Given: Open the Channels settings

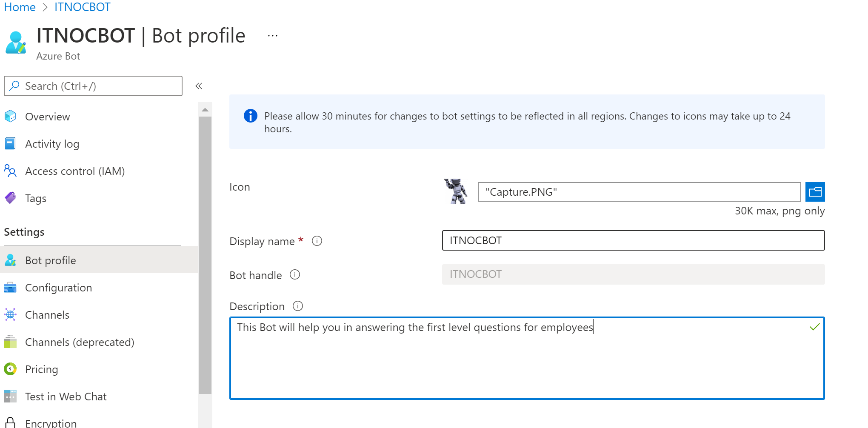Looking at the screenshot, I should (x=47, y=315).
